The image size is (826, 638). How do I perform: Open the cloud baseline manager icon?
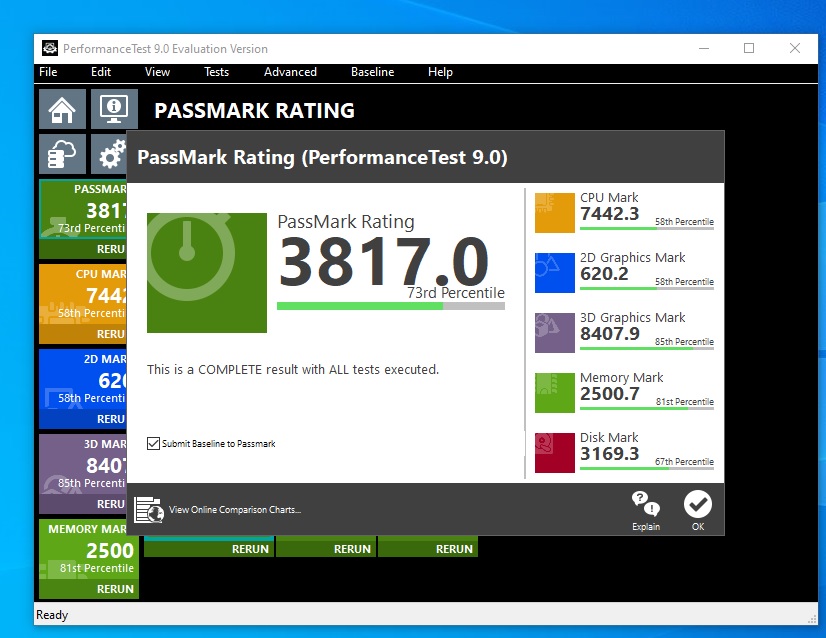tap(62, 154)
